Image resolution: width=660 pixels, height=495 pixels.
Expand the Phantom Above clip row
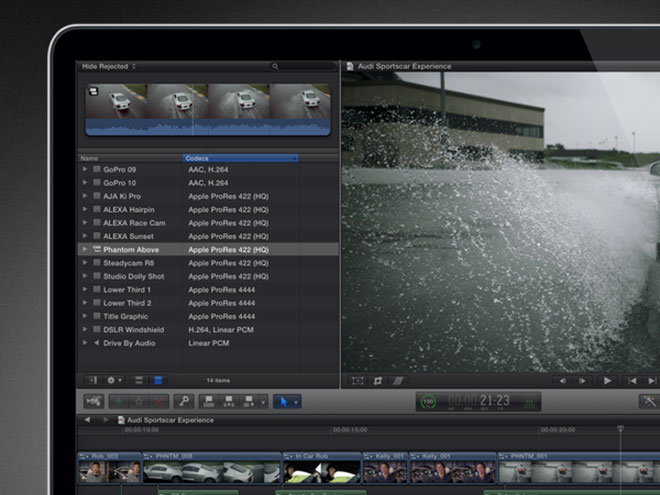(x=85, y=249)
